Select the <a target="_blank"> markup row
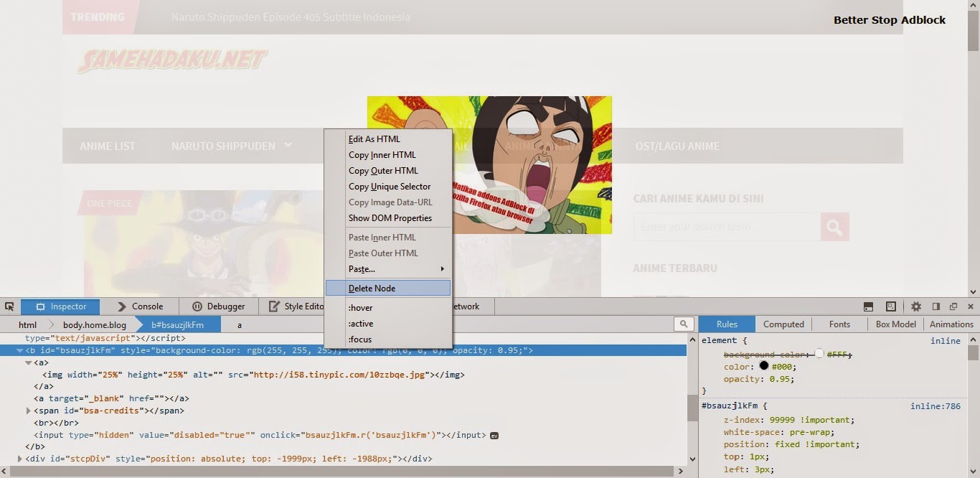The width and height of the screenshot is (980, 478). (x=111, y=398)
